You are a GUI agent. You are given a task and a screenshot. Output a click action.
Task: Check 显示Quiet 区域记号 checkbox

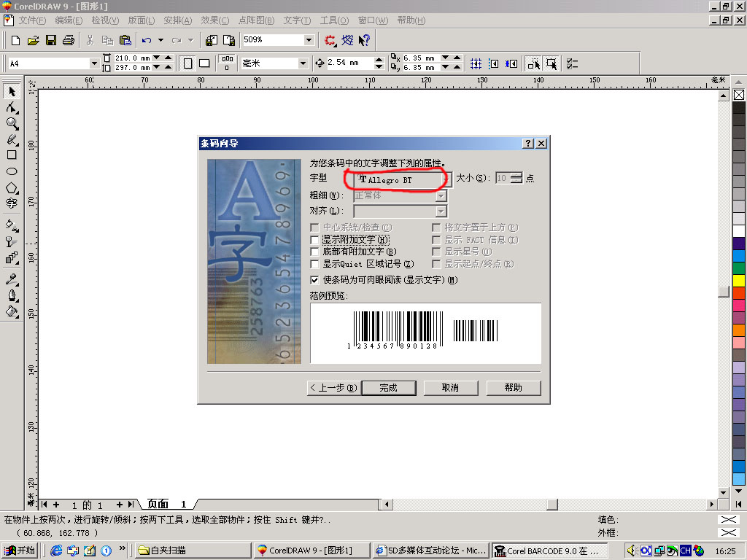coord(314,264)
